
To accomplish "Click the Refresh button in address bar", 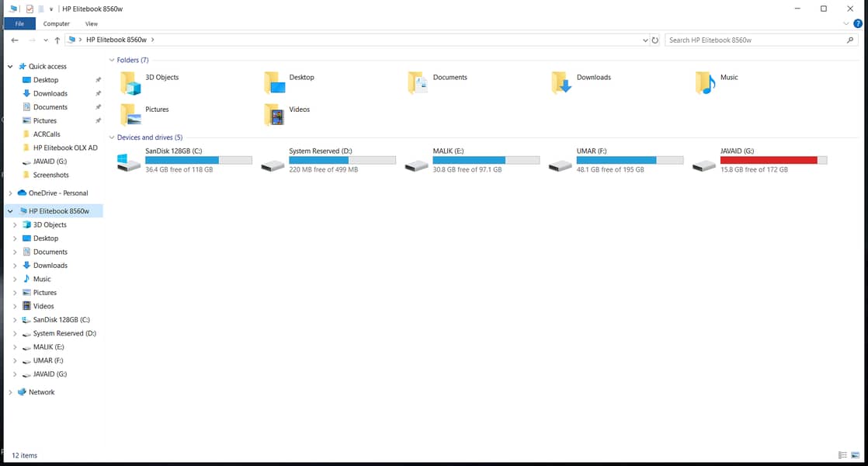I will tap(655, 40).
